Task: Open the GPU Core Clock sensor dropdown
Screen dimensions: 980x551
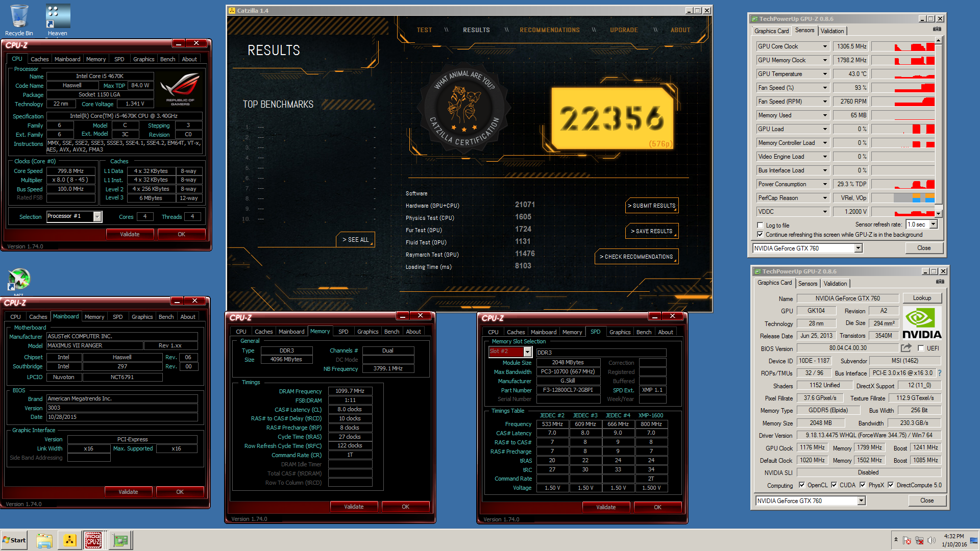Action: tap(824, 46)
